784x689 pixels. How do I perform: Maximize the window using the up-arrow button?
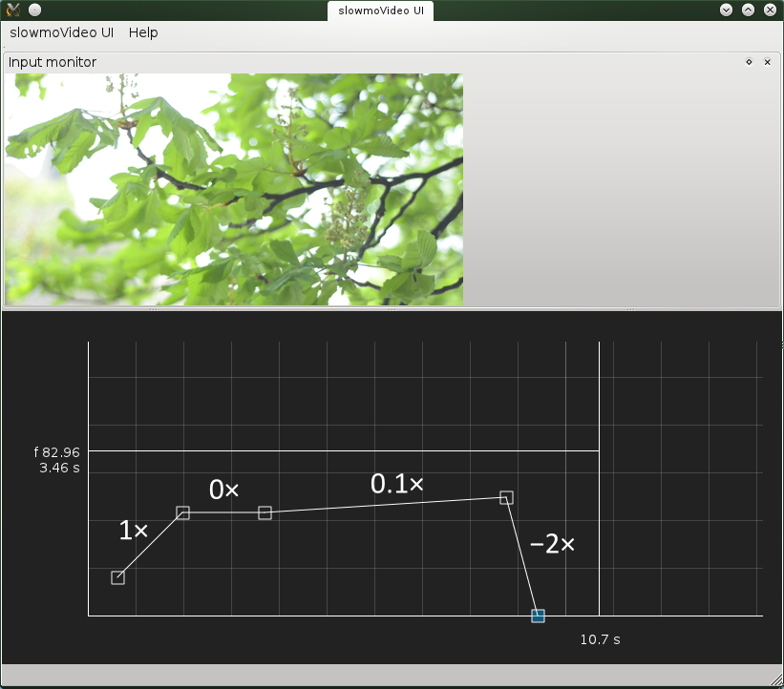(748, 10)
